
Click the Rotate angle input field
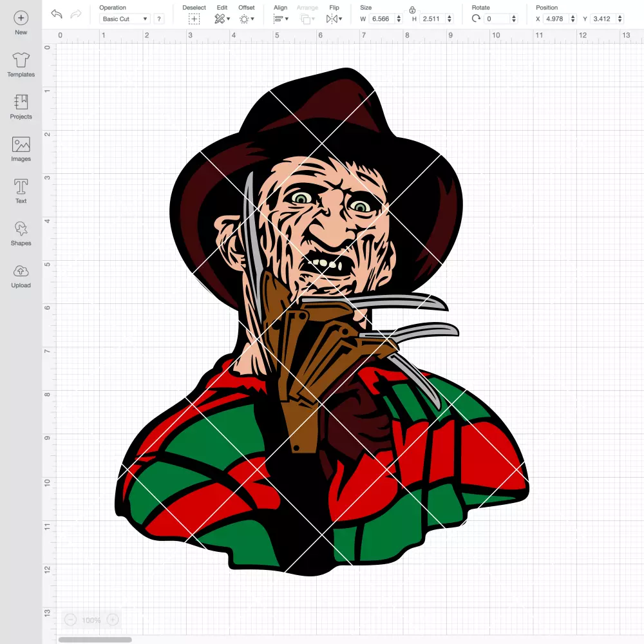click(497, 19)
